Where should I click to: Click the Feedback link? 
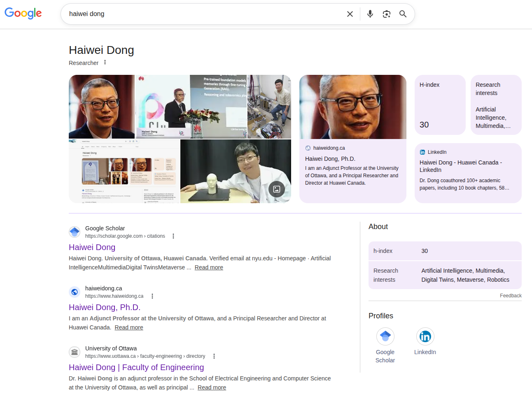point(511,296)
